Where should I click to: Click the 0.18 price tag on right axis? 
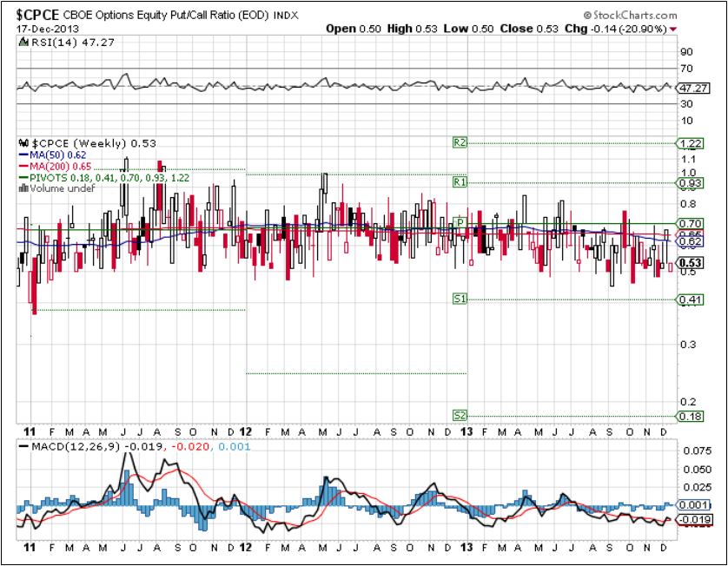click(x=691, y=417)
